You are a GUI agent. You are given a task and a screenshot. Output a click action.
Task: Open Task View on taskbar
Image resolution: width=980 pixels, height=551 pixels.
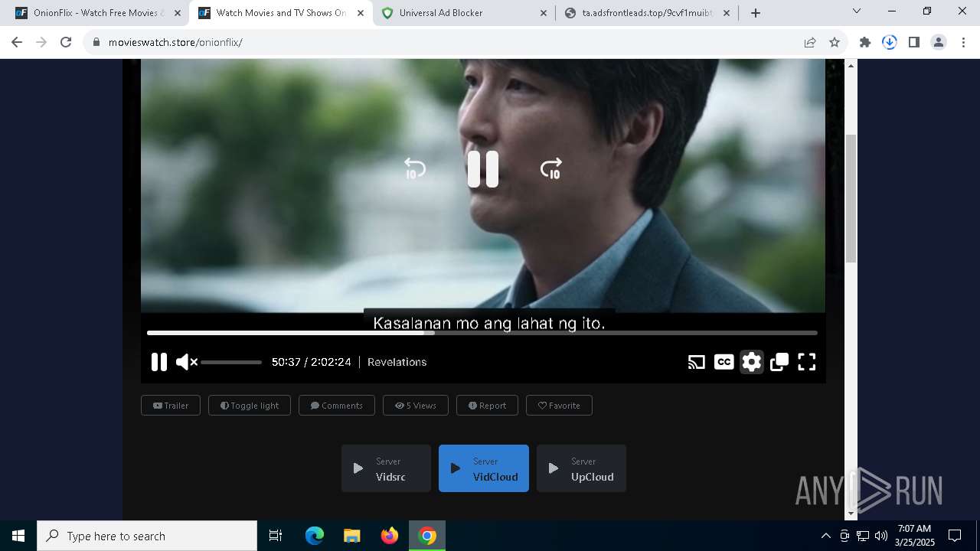pos(276,536)
